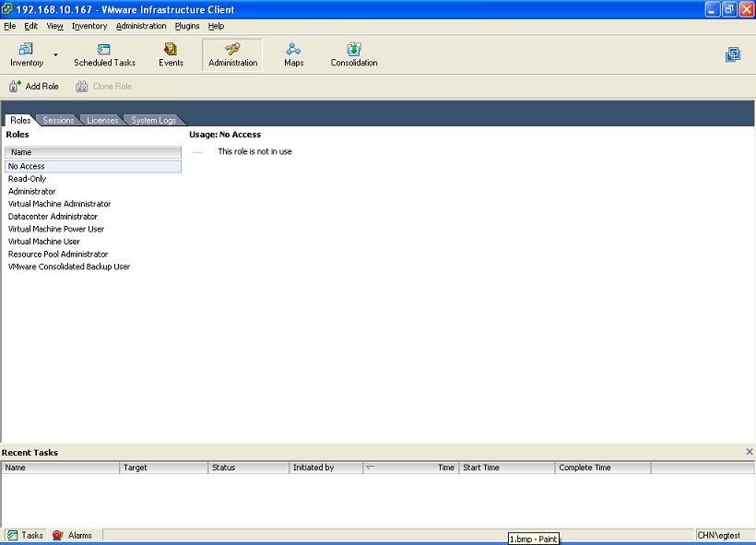The height and width of the screenshot is (545, 756).
Task: Sort Recent Tasks by Status column
Action: click(x=248, y=468)
